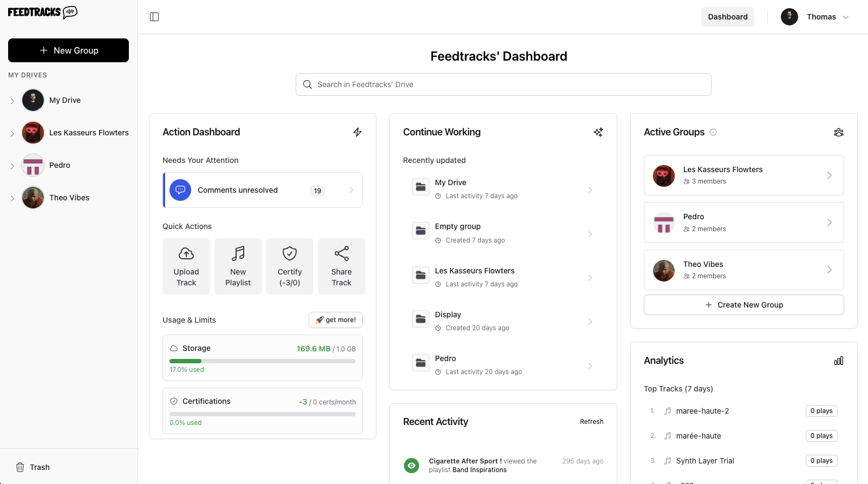Click the Storage cloud icon
This screenshot has width=868, height=484.
[174, 348]
